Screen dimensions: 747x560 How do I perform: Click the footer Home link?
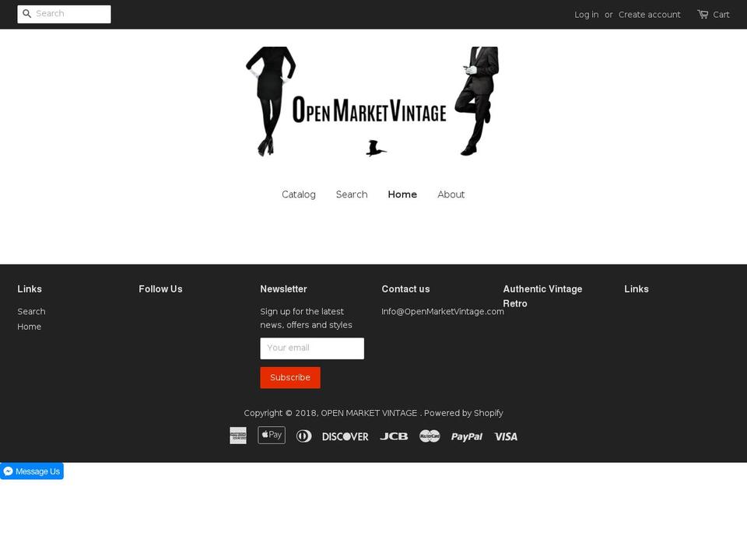click(x=29, y=327)
